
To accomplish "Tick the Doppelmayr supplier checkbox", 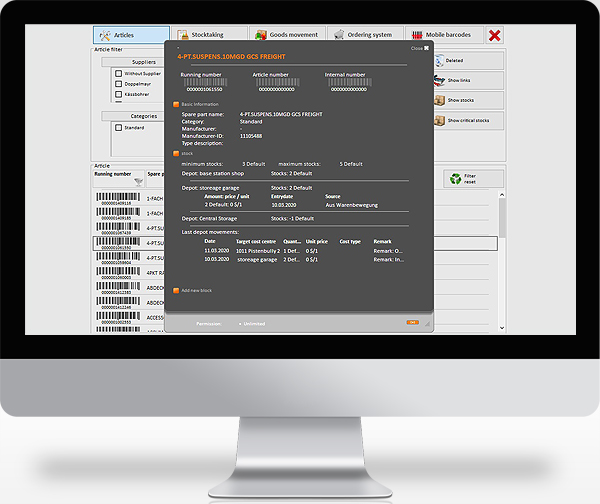I will pyautogui.click(x=119, y=84).
